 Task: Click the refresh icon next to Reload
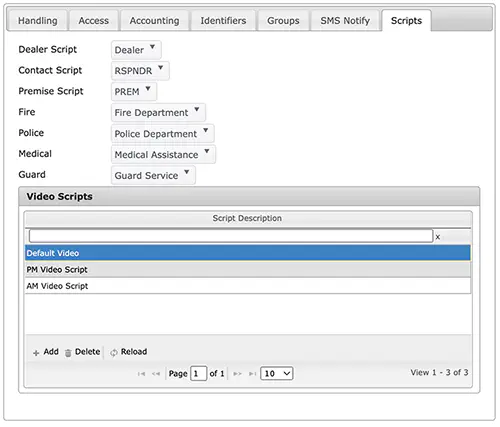pyautogui.click(x=114, y=353)
